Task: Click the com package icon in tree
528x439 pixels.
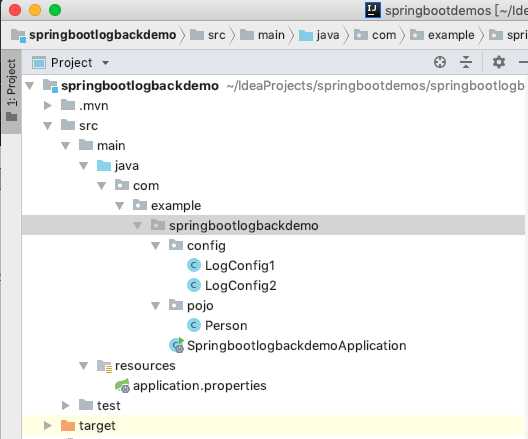Action: [122, 185]
